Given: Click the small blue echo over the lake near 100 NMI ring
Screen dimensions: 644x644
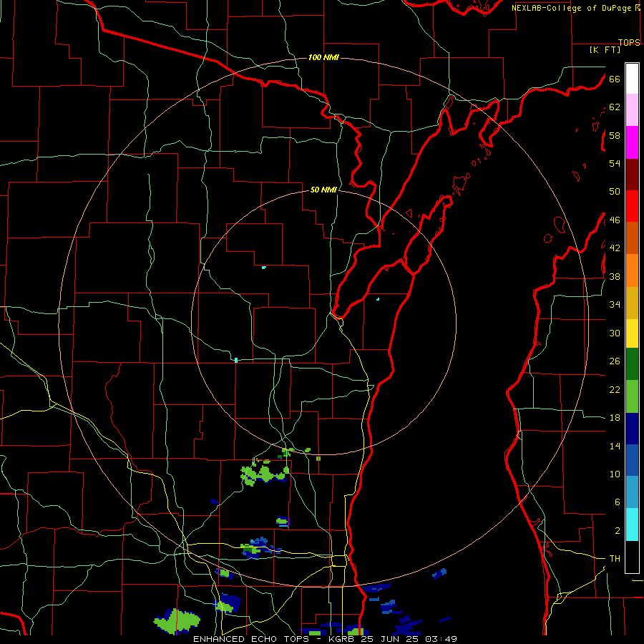Looking at the screenshot, I should (439, 573).
